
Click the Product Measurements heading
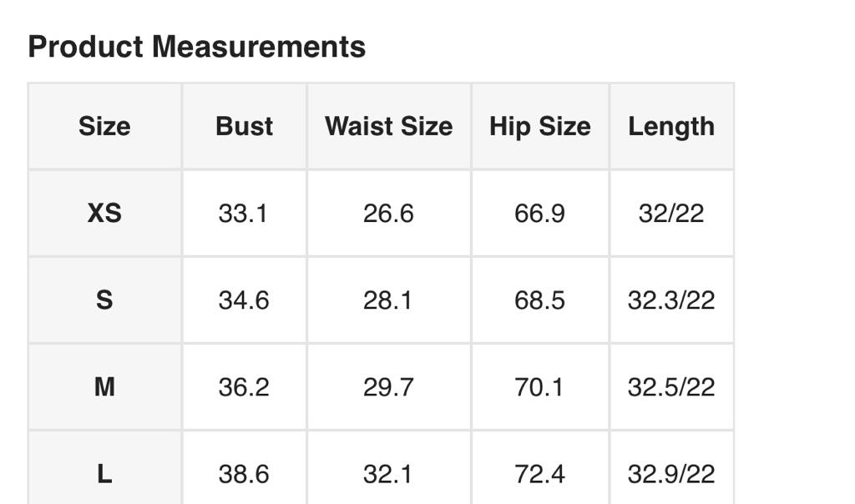coord(197,47)
